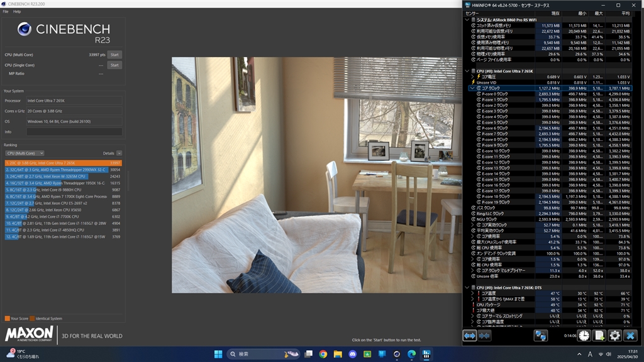The width and height of the screenshot is (644, 362).
Task: Open the Windows Start menu
Action: point(218,354)
